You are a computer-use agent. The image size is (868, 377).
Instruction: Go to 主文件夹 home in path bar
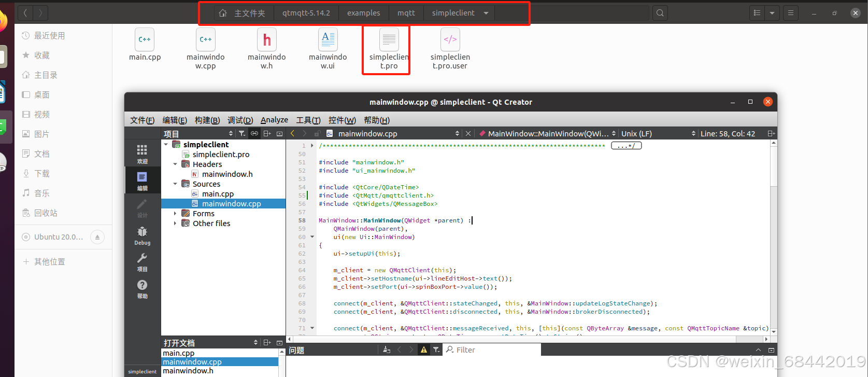pos(244,13)
